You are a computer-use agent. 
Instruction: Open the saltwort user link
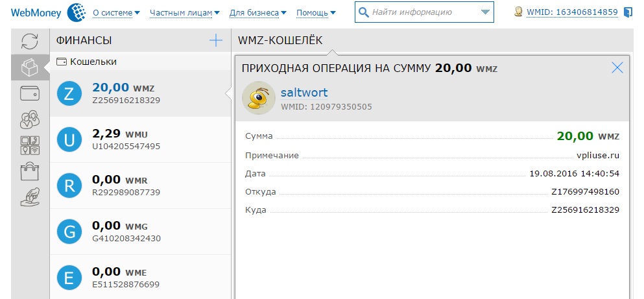pos(304,92)
